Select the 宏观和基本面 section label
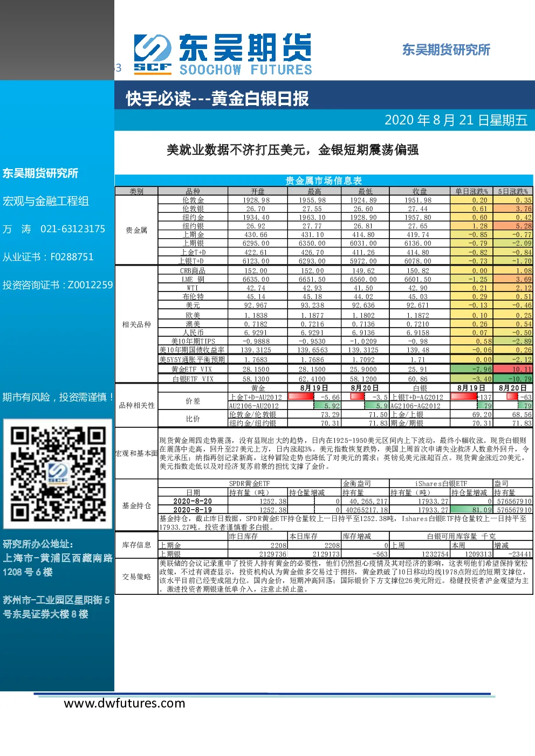The image size is (535, 756). point(136,453)
